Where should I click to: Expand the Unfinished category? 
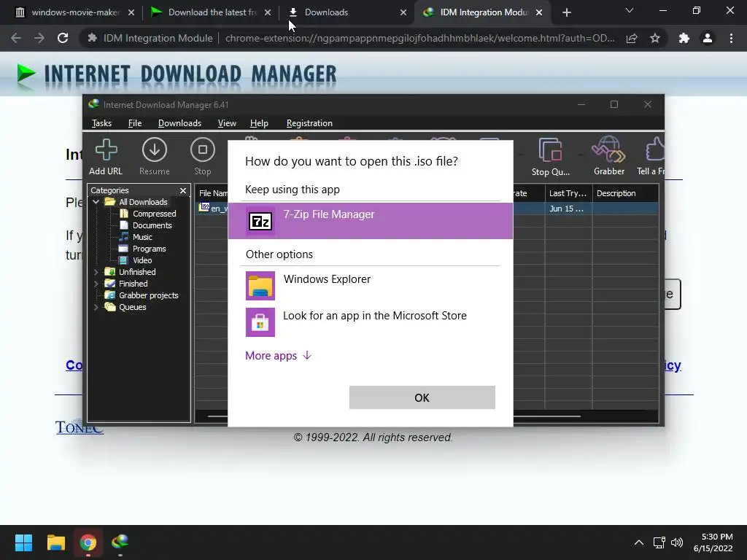click(96, 272)
